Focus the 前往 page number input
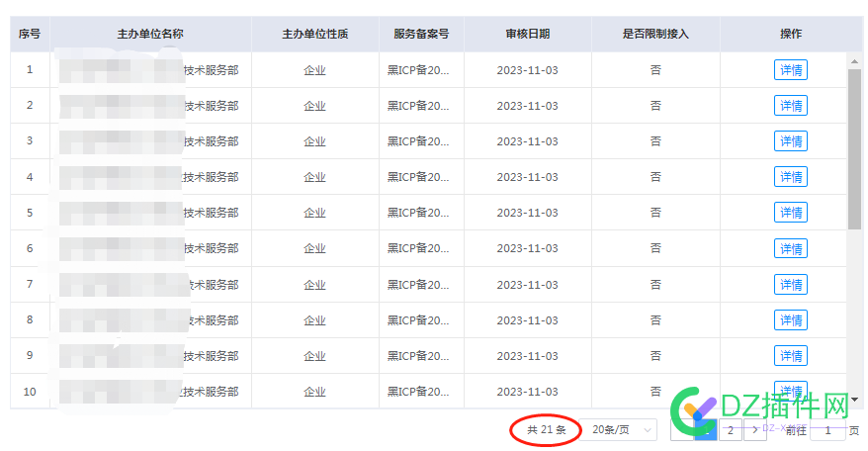Viewport: 868px width, 451px height. pos(827,430)
